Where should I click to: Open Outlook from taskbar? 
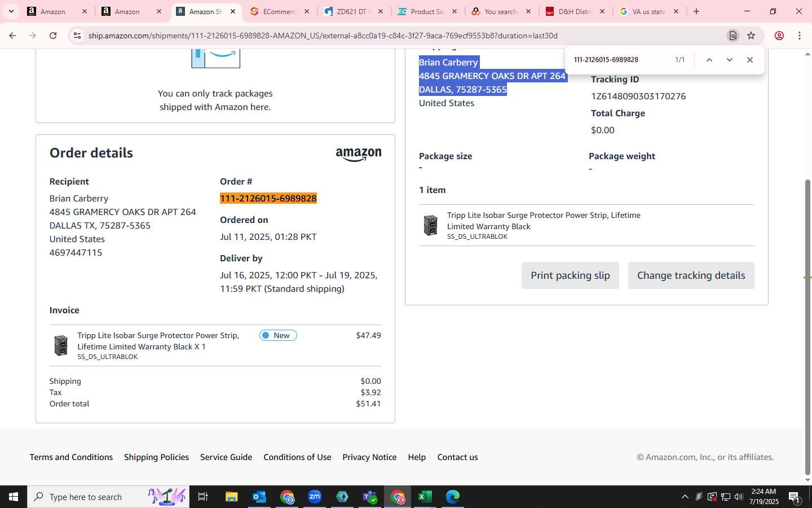point(259,497)
